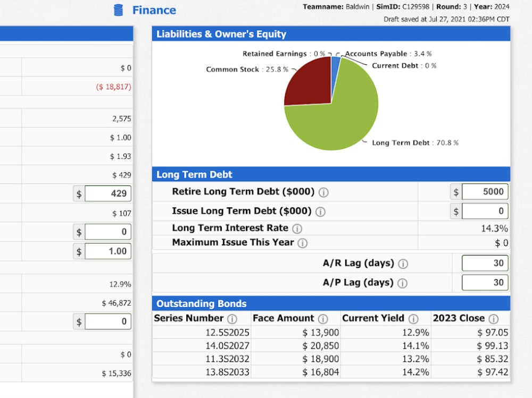
Task: Click current yield 13.2%
Action: (415, 359)
